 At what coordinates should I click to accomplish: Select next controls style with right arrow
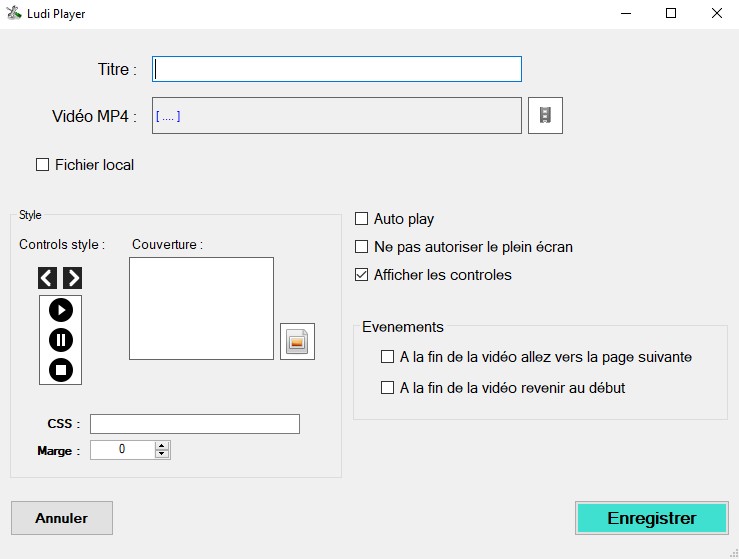click(x=72, y=278)
